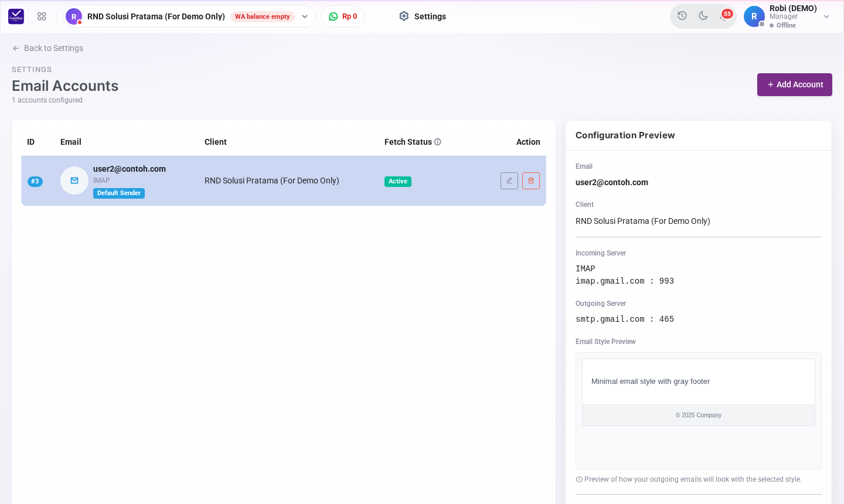Open the apps grid menu icon
This screenshot has height=504, width=844.
[42, 16]
